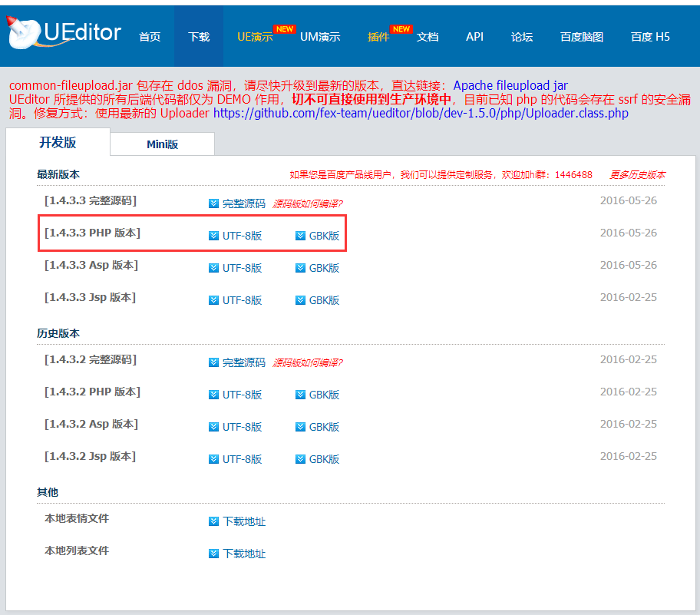
Task: Click download icon for 1.4.3.3 Asp UTF-8版
Action: tap(214, 268)
